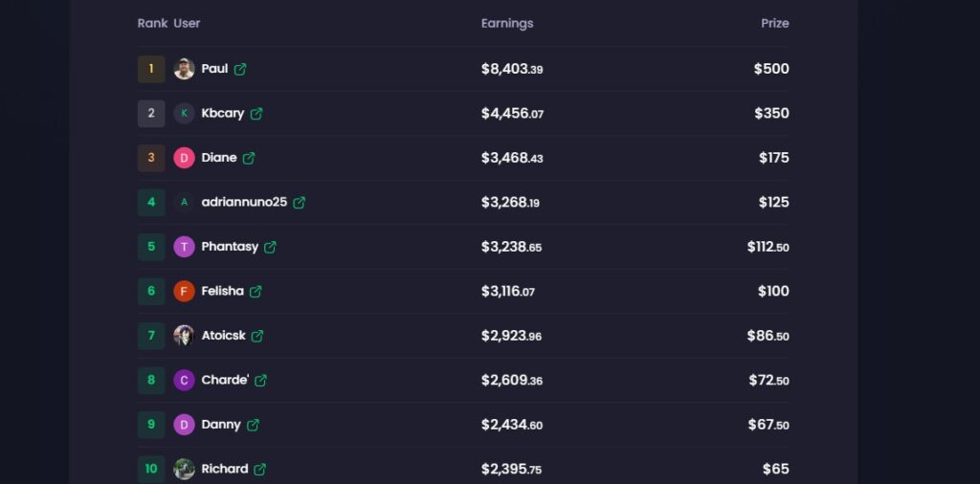This screenshot has width=980, height=484.
Task: Click the username Phantasy
Action: (230, 247)
